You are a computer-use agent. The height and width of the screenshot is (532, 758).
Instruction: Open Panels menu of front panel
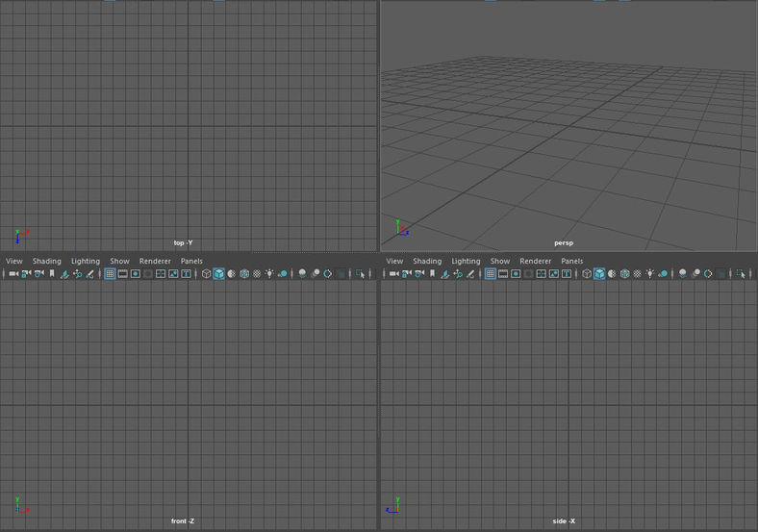click(x=191, y=261)
